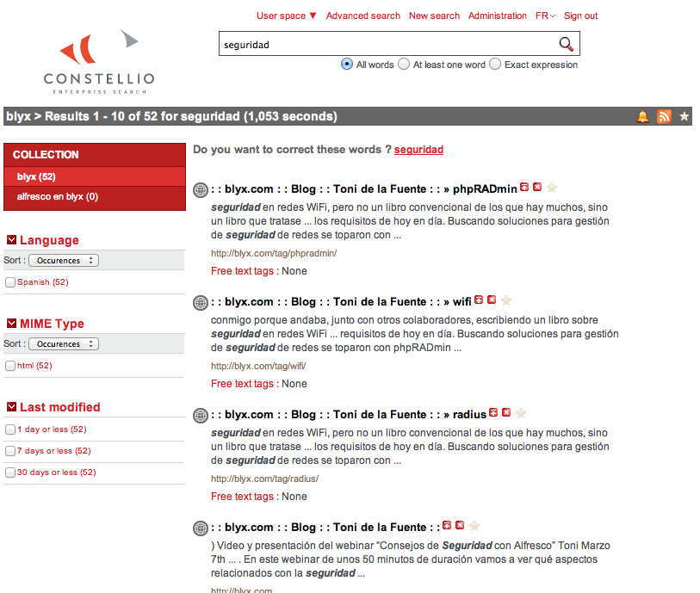Click globe icon beside the fourth result
The width and height of the screenshot is (700, 593).
201,528
